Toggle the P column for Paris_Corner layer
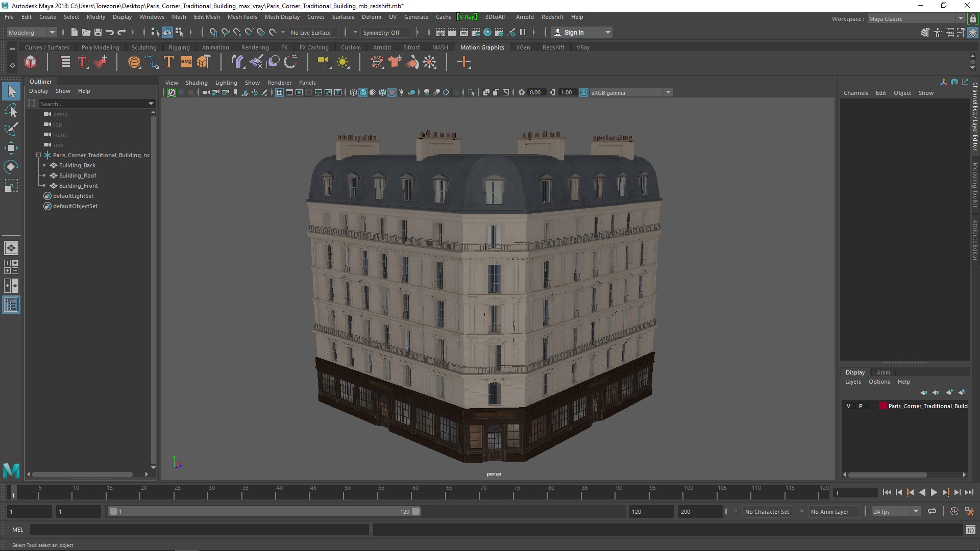 pyautogui.click(x=860, y=406)
